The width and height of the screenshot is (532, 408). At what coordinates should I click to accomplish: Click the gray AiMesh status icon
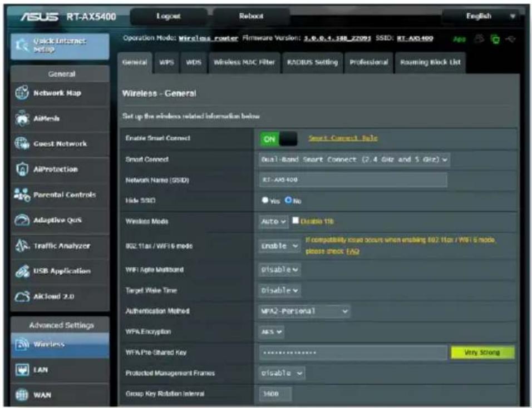click(x=479, y=39)
